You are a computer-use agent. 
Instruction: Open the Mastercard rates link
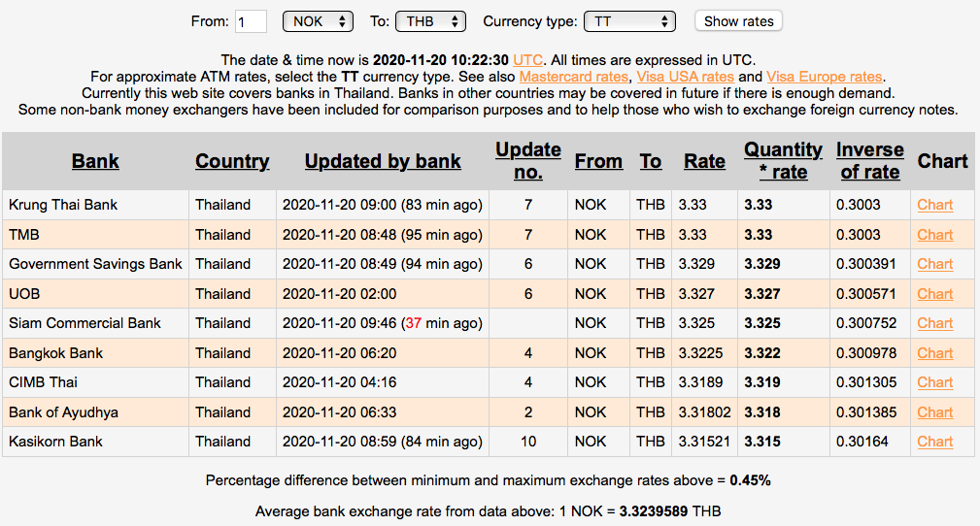574,77
